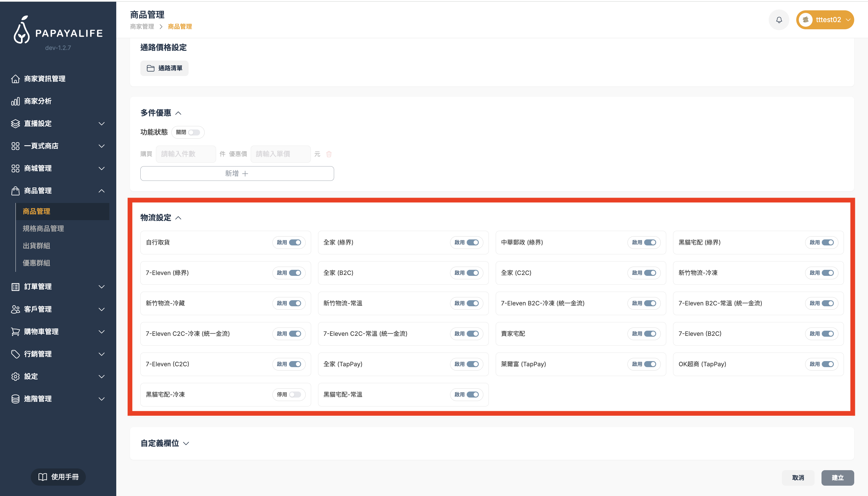Viewport: 868px width, 496px height.
Task: Expand the 自定義欄位 section
Action: click(186, 443)
